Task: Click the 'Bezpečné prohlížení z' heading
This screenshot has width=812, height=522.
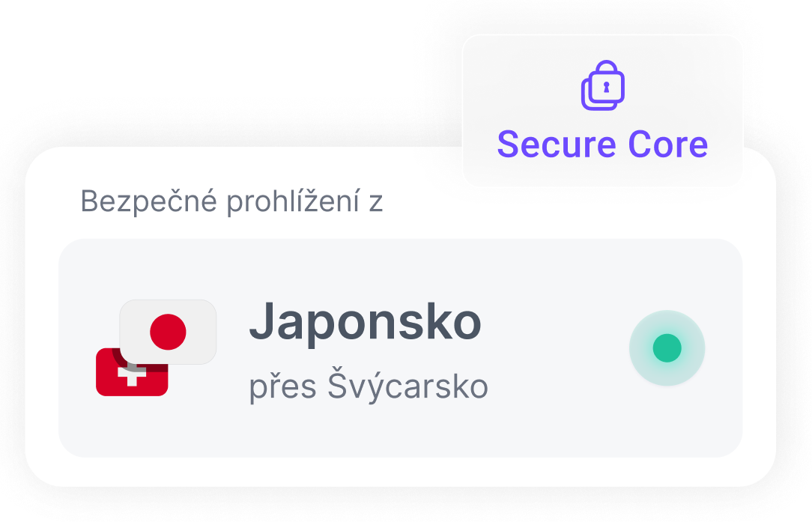Action: 231,201
